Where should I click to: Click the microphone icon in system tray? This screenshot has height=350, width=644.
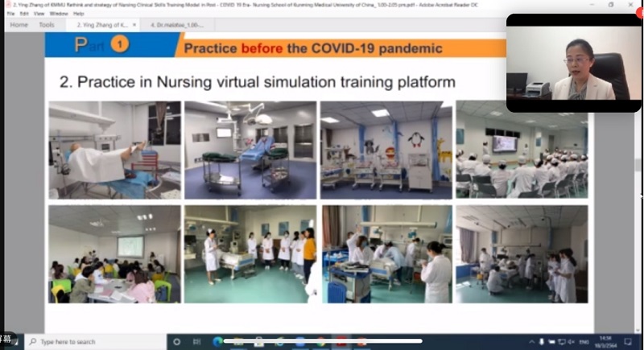pos(542,342)
